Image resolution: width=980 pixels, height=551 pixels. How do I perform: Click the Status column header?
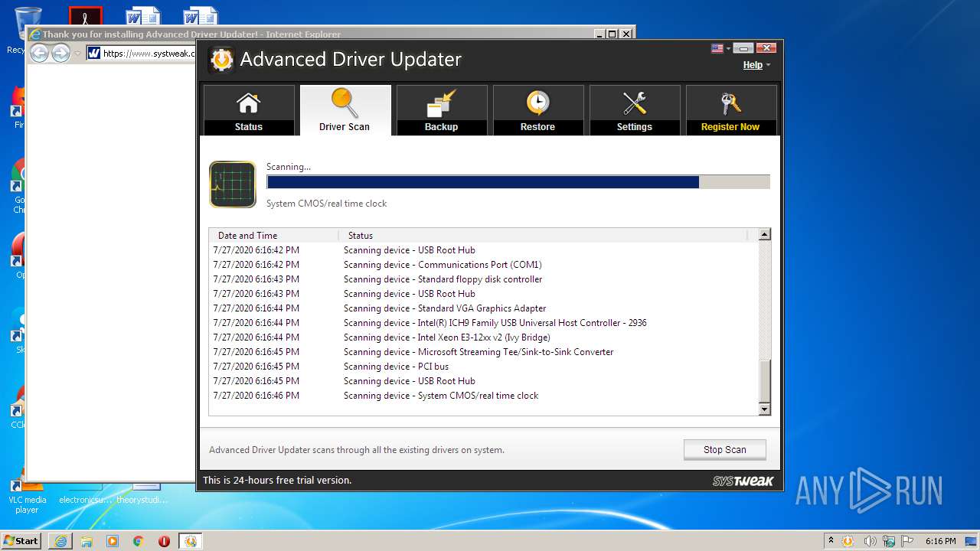pyautogui.click(x=544, y=236)
